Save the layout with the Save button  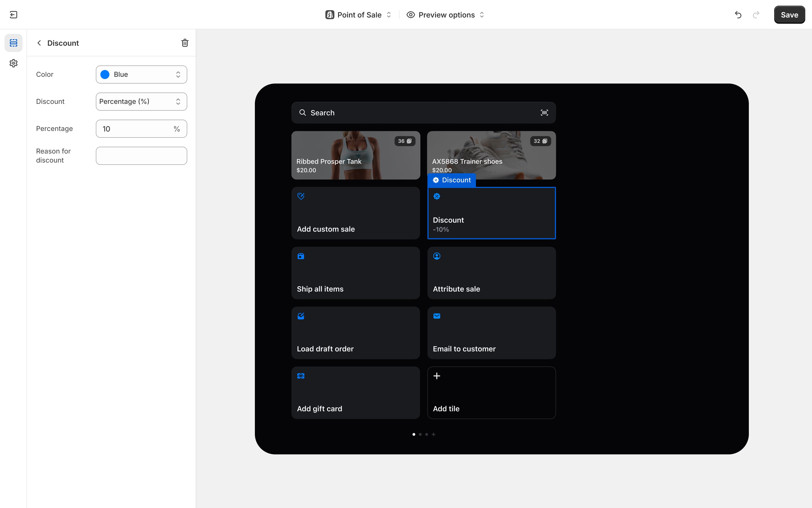(x=789, y=15)
